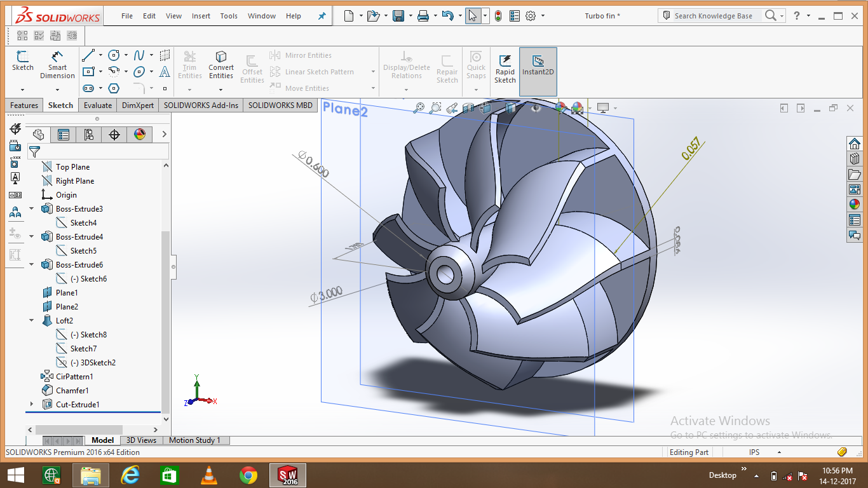
Task: Click the Search Knowledge Base field
Action: (712, 16)
